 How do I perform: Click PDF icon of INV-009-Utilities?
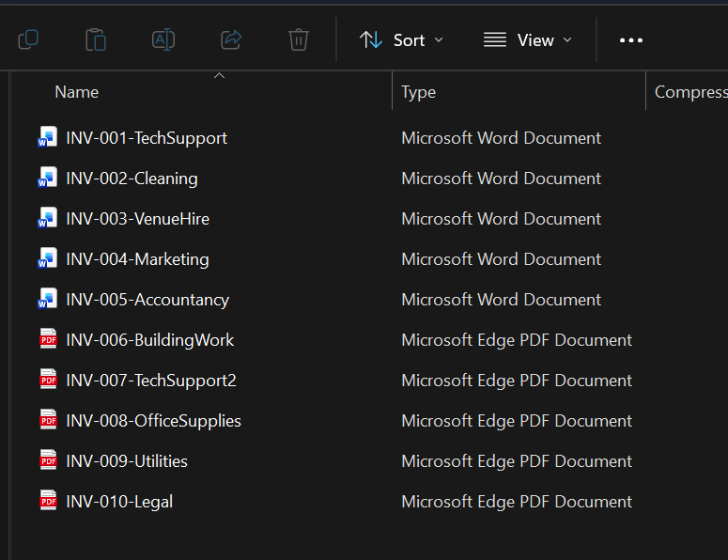[x=48, y=460]
